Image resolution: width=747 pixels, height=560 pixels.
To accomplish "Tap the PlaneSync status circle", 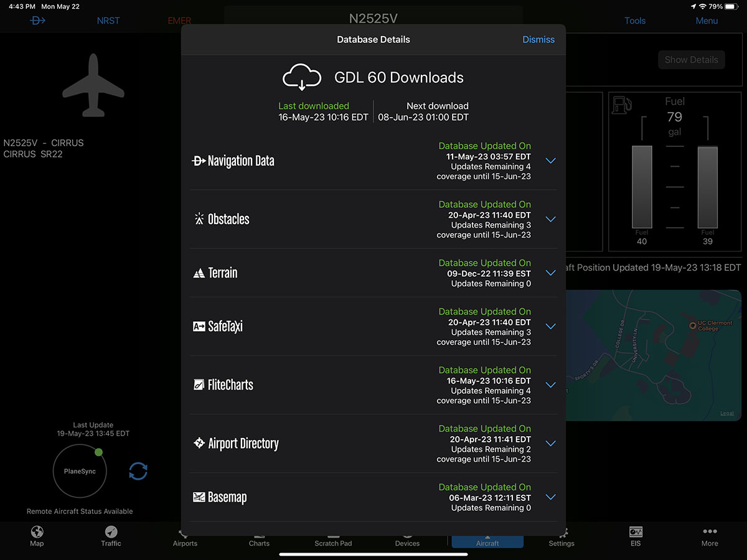I will (80, 472).
